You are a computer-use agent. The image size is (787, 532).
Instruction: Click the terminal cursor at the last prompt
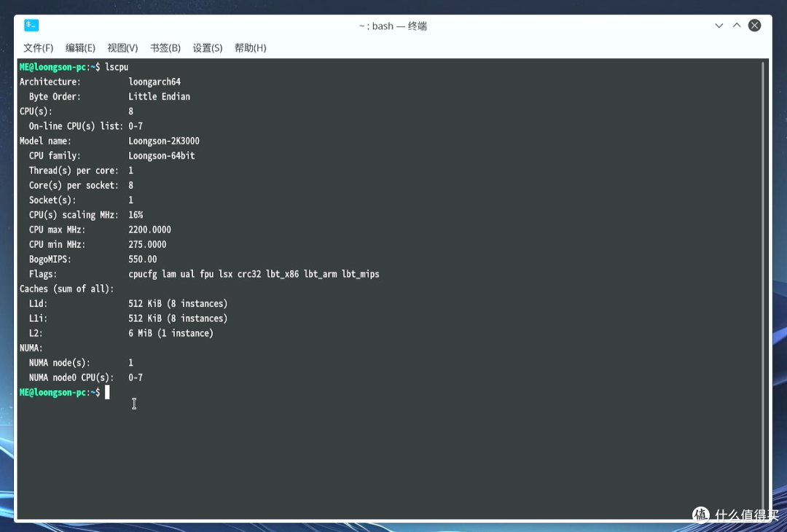107,393
